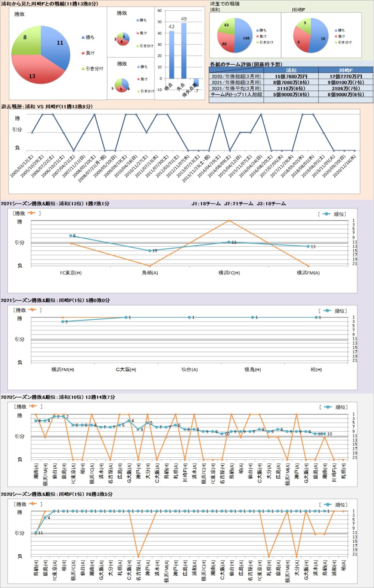Click heading 2021シーズン 浦和(13位) 1勝2敗1分
This screenshot has width=374, height=588.
tap(55, 204)
